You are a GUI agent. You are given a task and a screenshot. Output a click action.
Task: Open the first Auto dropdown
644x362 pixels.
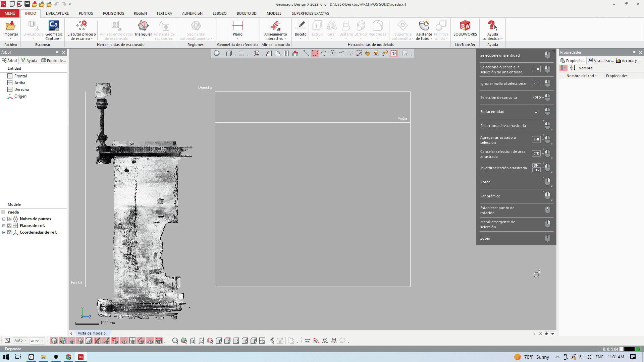20,341
